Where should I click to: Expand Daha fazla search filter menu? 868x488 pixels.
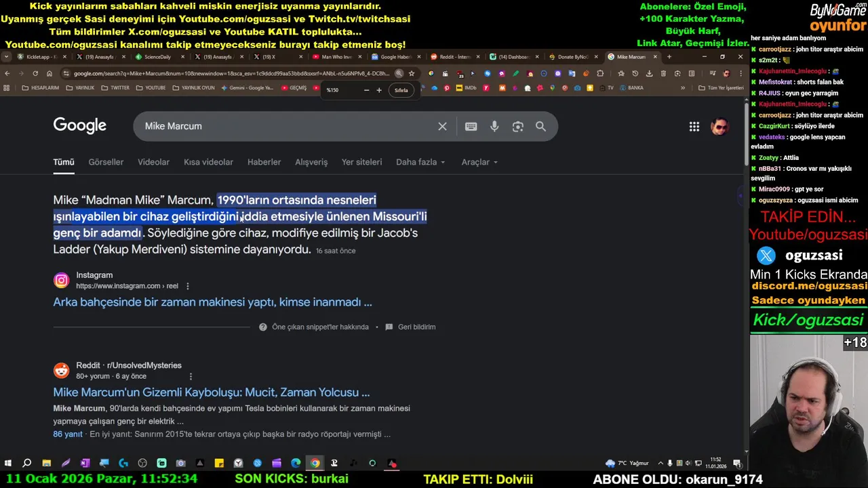coord(420,162)
